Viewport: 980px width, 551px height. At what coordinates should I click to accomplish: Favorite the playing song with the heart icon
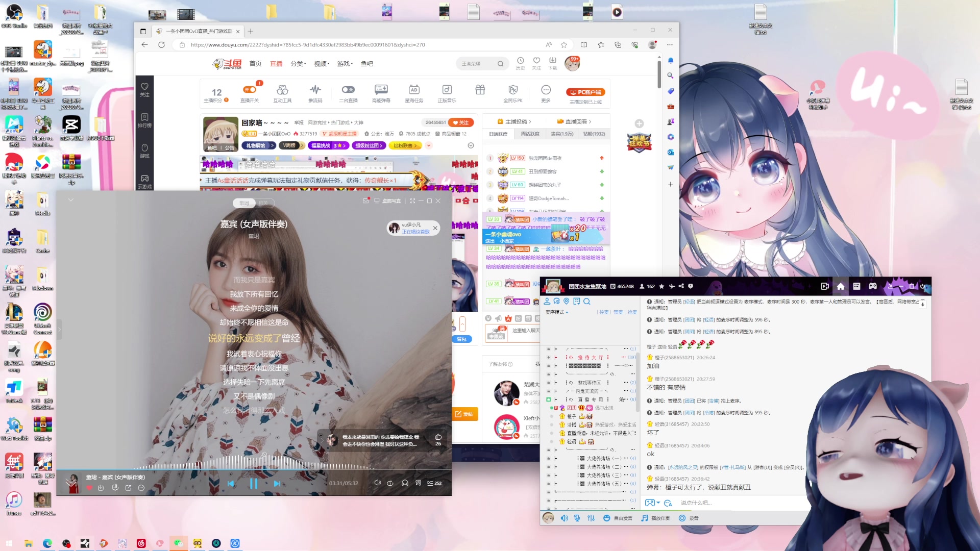pyautogui.click(x=89, y=488)
